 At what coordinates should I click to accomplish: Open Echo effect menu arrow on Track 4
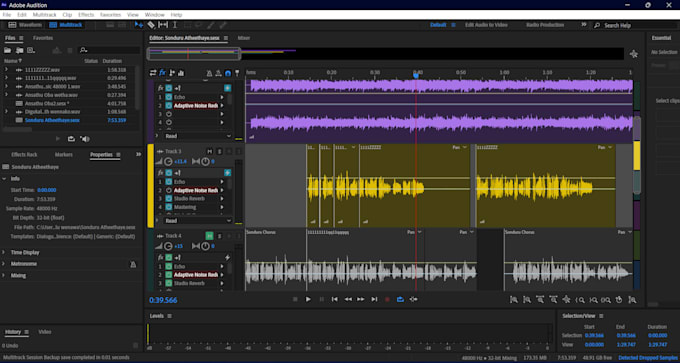pyautogui.click(x=222, y=266)
